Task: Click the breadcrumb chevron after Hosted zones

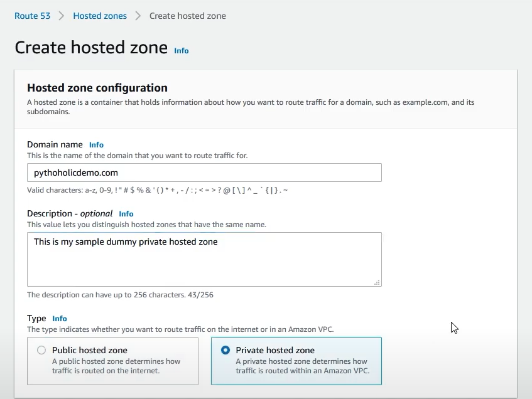Action: pyautogui.click(x=138, y=16)
